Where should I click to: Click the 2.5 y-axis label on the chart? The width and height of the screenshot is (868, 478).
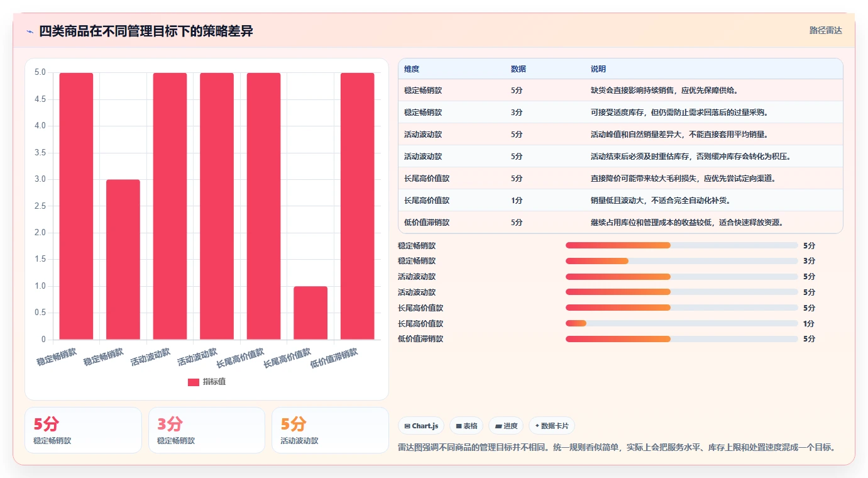click(40, 206)
